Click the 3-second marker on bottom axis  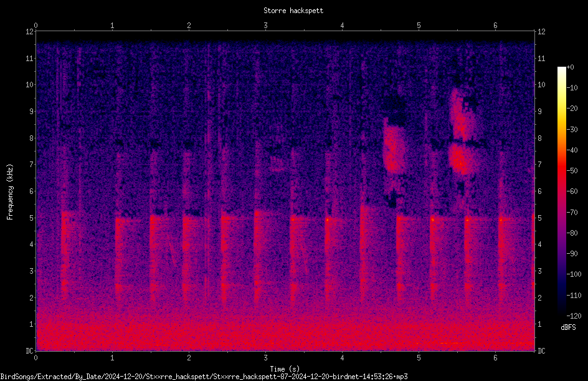265,358
